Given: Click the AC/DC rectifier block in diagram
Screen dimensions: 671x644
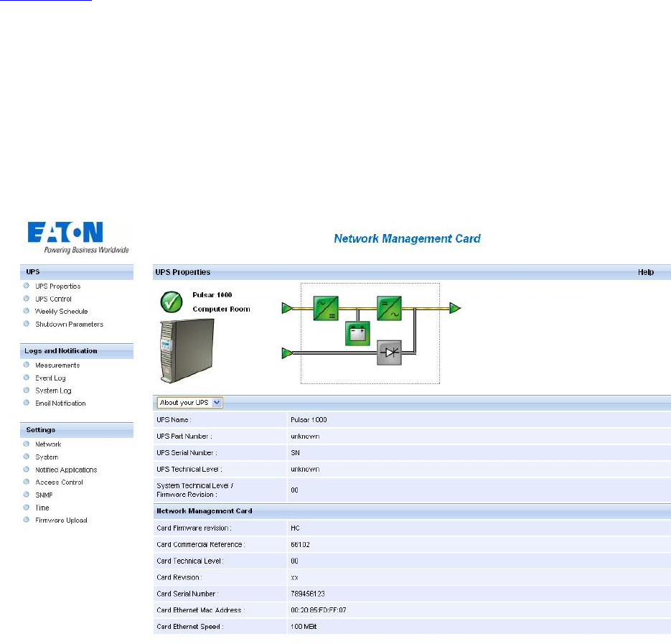Looking at the screenshot, I should coord(326,308).
